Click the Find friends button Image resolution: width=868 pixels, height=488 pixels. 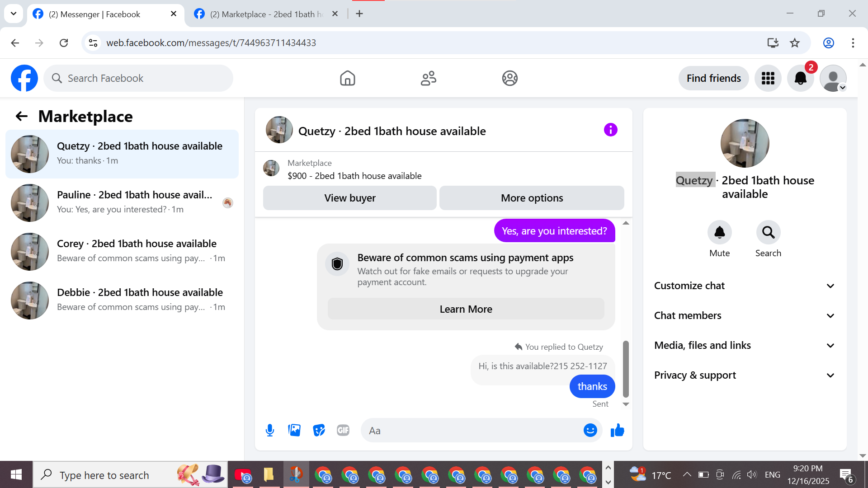point(713,78)
